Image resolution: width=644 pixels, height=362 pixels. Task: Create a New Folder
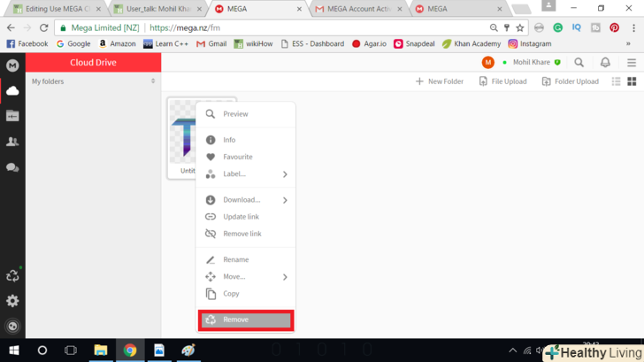tap(439, 81)
